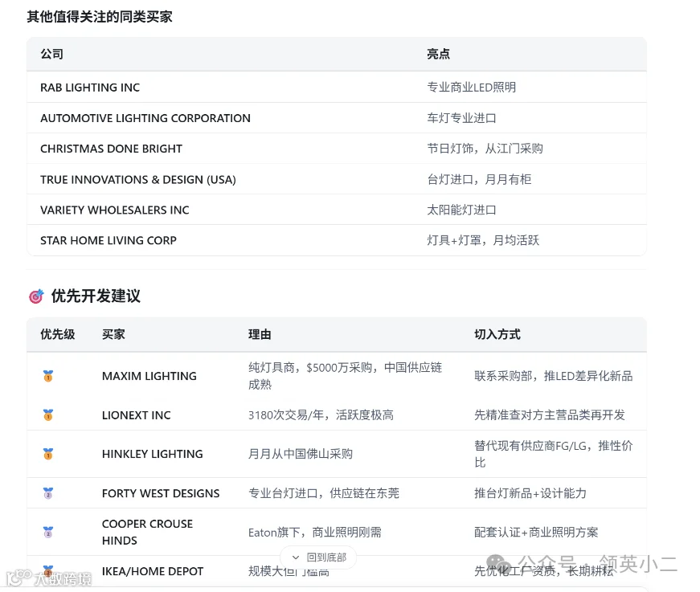The width and height of the screenshot is (700, 592).
Task: Click the chevron in the 回到底部 button
Action: pyautogui.click(x=295, y=557)
